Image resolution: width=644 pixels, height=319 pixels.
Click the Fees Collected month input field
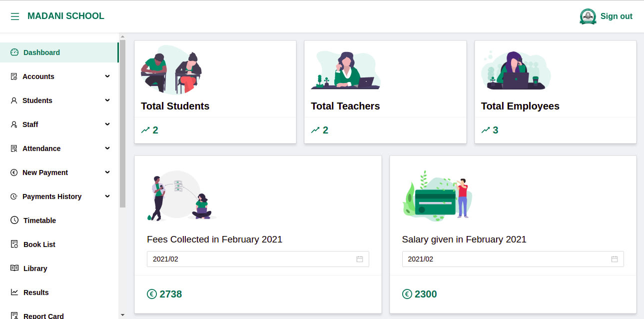click(258, 259)
